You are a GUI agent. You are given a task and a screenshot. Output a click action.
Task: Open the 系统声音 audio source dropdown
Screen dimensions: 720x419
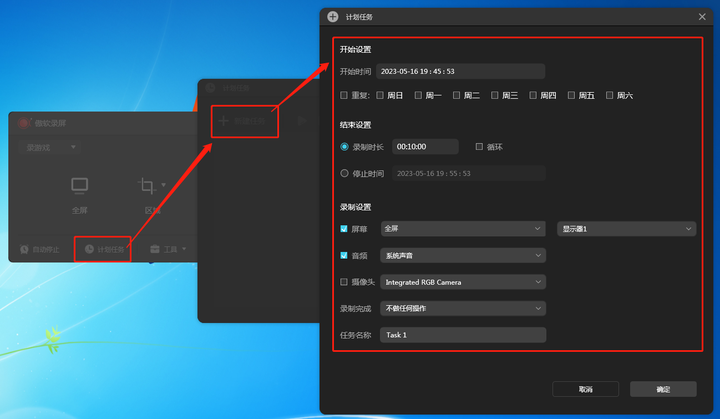tap(463, 255)
